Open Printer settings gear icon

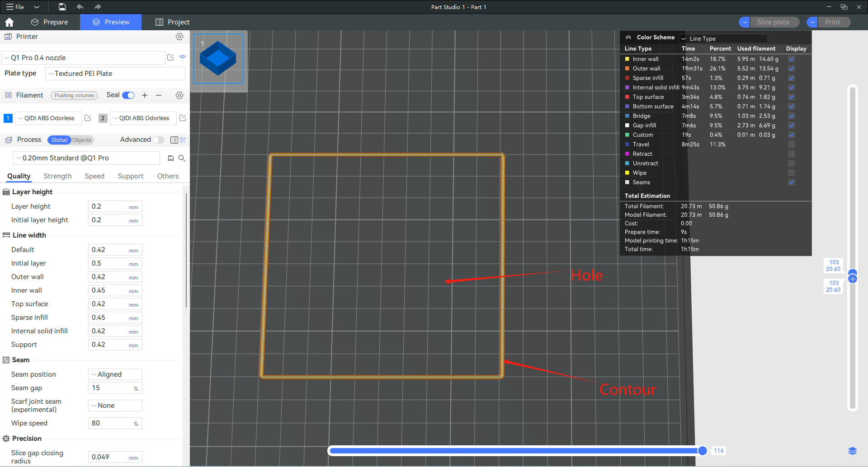coord(179,37)
